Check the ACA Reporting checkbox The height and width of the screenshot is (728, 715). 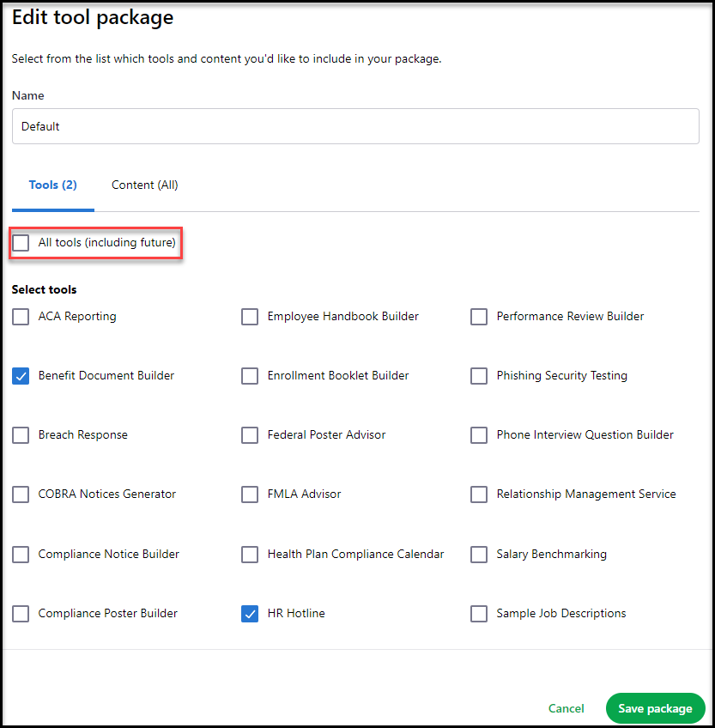click(21, 317)
